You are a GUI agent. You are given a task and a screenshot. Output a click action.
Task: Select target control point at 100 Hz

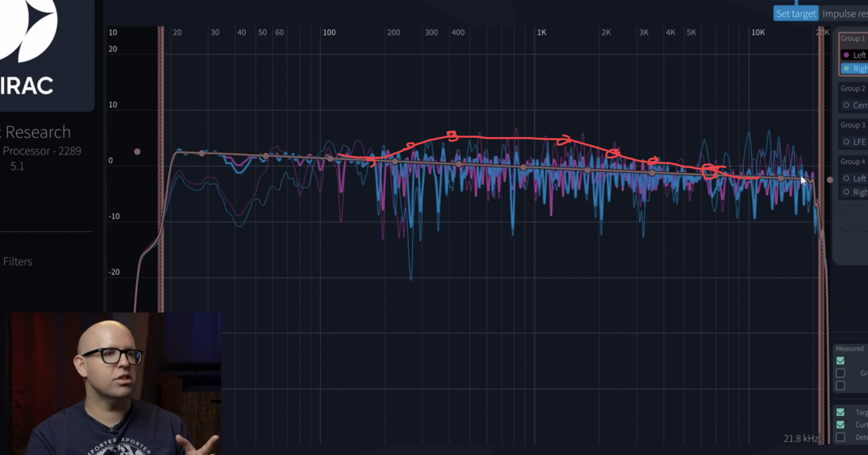330,158
